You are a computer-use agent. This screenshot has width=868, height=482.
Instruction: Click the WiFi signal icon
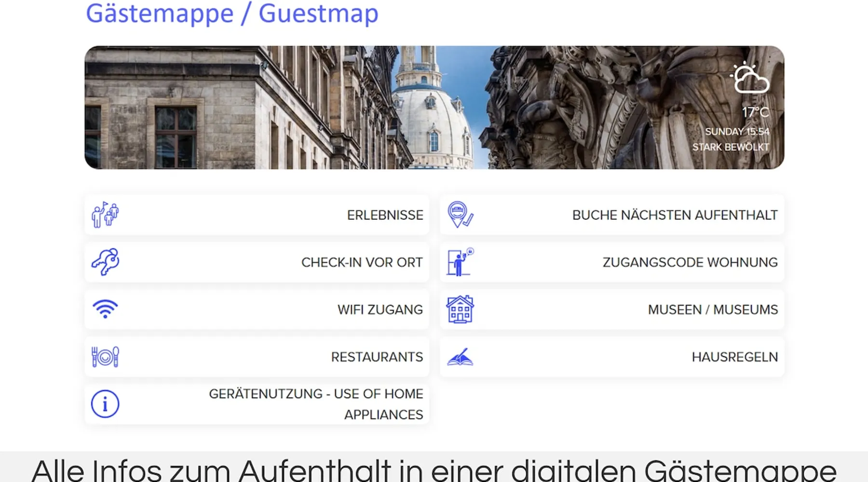click(x=105, y=309)
